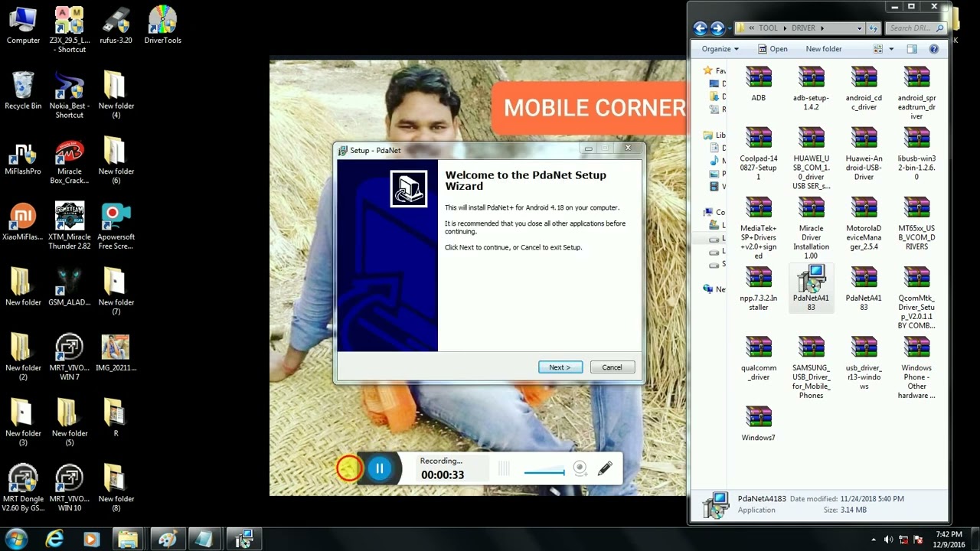Select MRT Dongle V2.60 desktop icon
This screenshot has width=980, height=551.
click(x=23, y=488)
